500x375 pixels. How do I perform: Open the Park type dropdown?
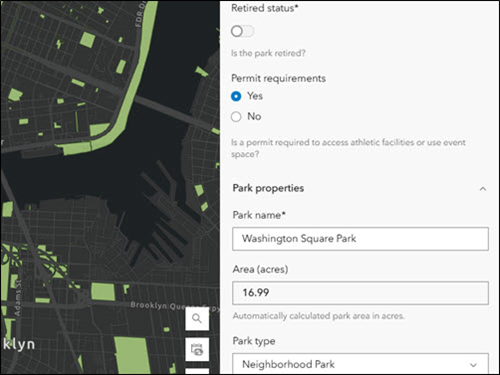[x=360, y=364]
